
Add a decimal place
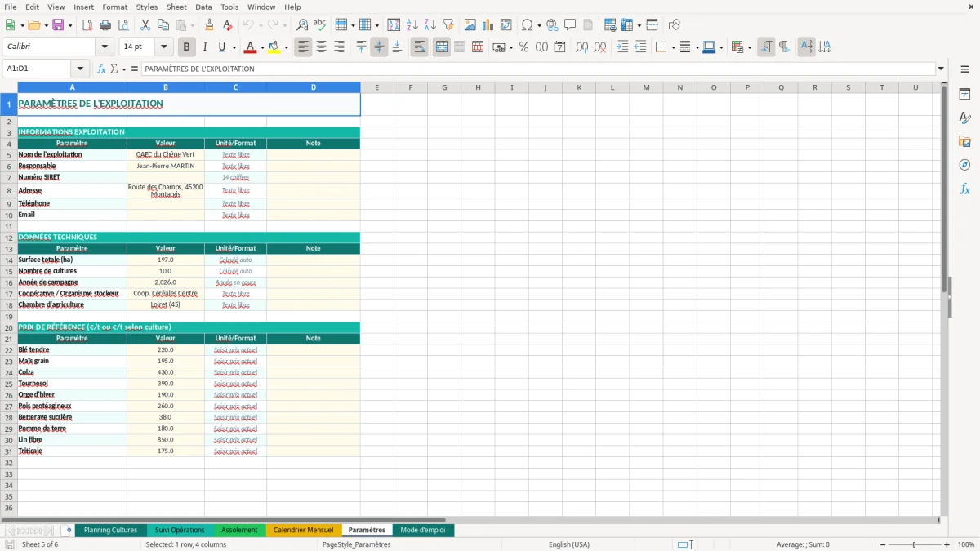(582, 47)
